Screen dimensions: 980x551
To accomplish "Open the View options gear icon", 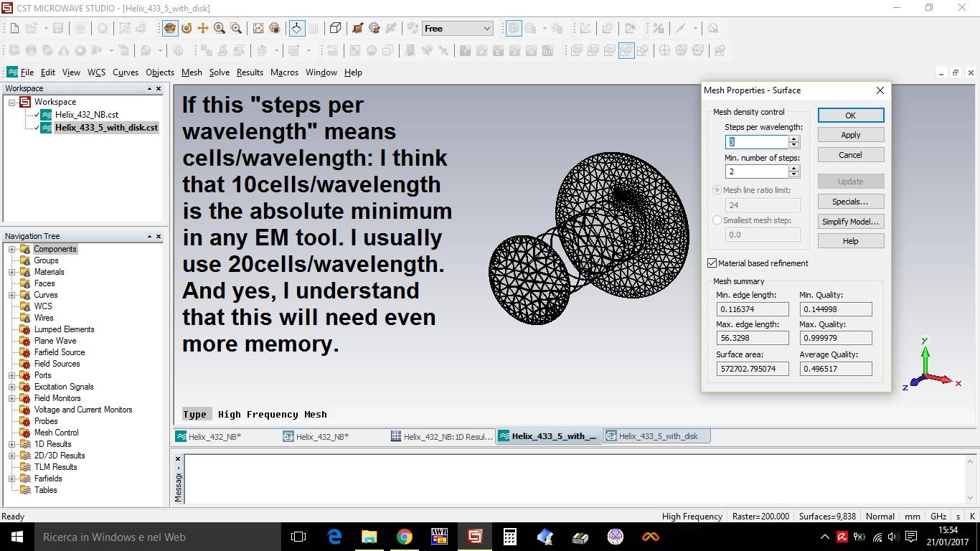I will [275, 29].
